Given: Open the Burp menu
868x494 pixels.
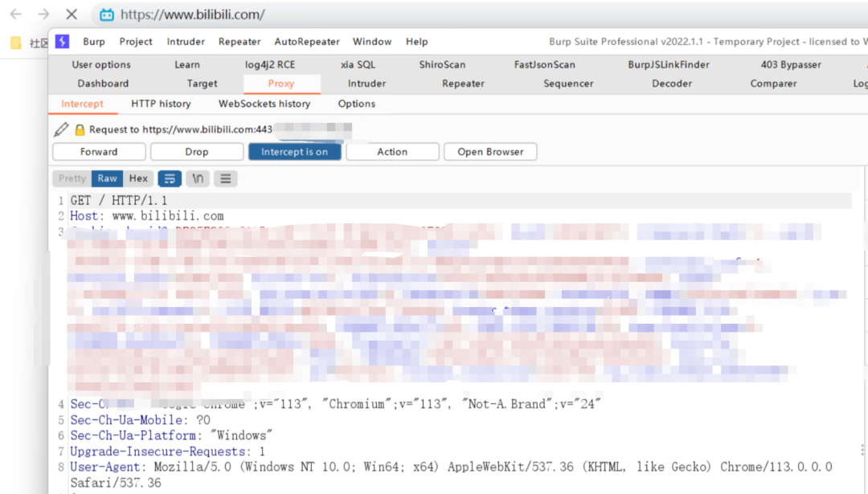Looking at the screenshot, I should (93, 42).
